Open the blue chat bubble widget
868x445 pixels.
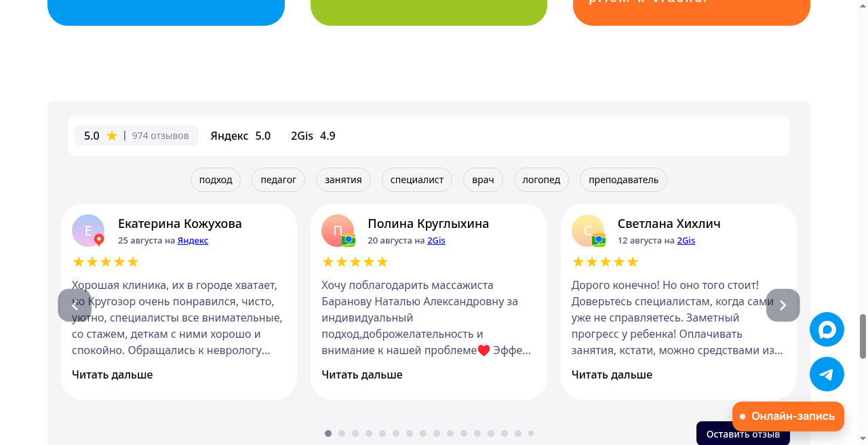pos(827,330)
